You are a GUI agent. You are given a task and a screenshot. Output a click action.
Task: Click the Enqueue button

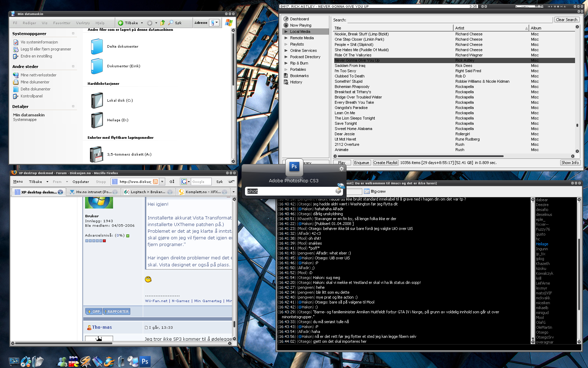361,163
